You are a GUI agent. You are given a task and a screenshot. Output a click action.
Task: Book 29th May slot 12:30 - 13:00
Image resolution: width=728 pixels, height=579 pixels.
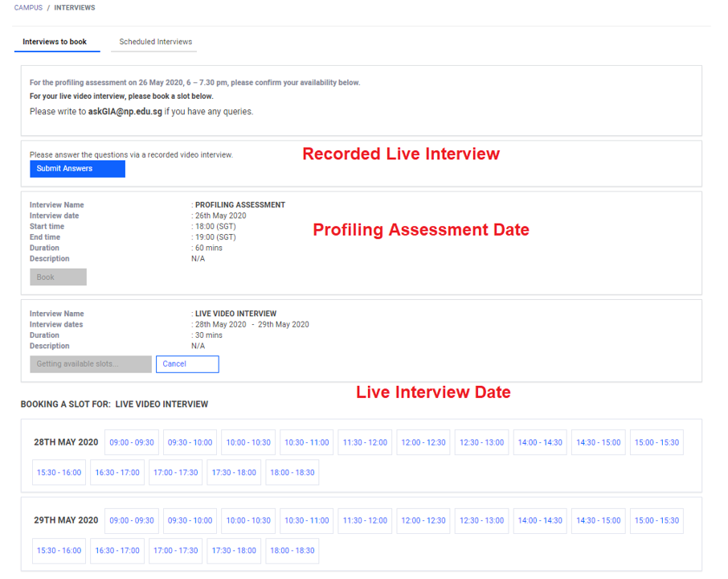(x=482, y=520)
